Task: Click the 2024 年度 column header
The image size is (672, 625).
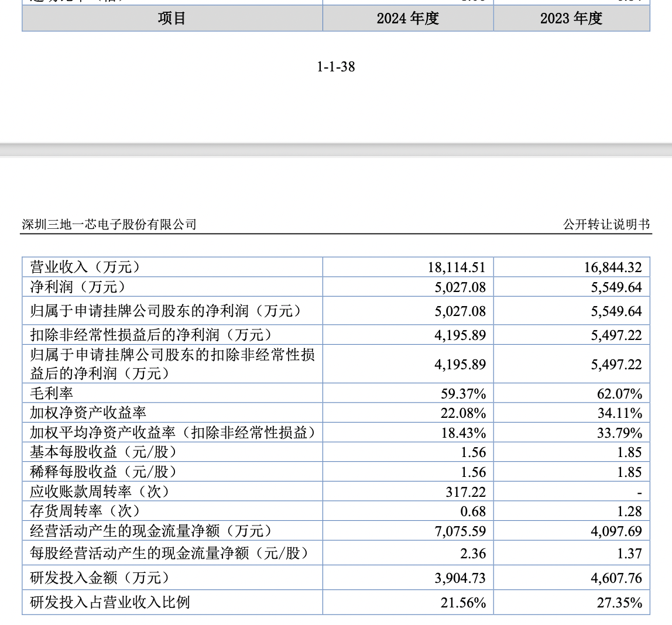Action: pos(407,18)
